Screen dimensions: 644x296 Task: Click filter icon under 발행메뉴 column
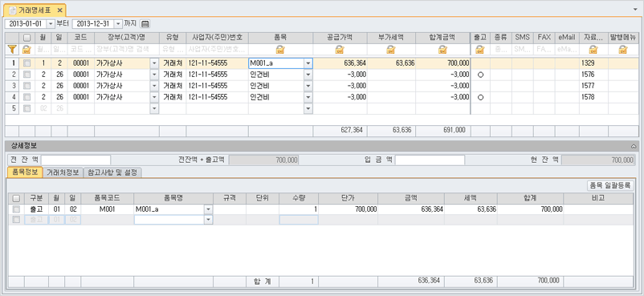pos(622,50)
